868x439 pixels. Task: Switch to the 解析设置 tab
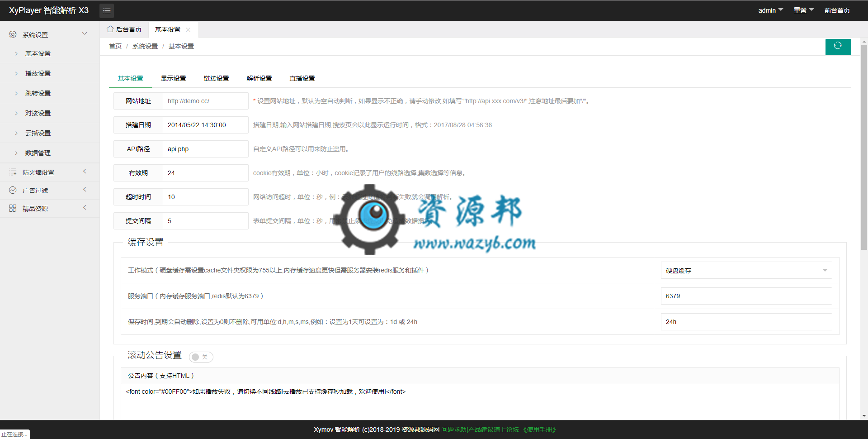pos(259,78)
